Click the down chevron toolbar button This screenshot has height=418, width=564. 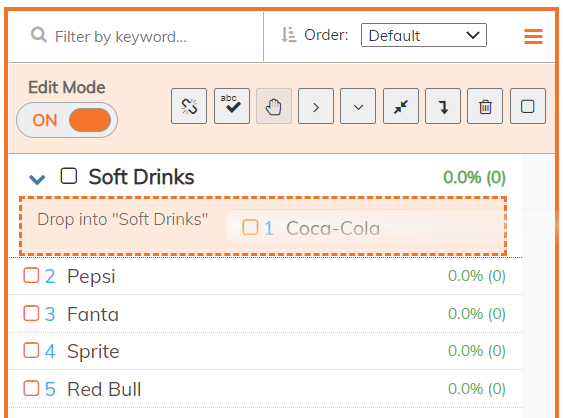tap(358, 106)
